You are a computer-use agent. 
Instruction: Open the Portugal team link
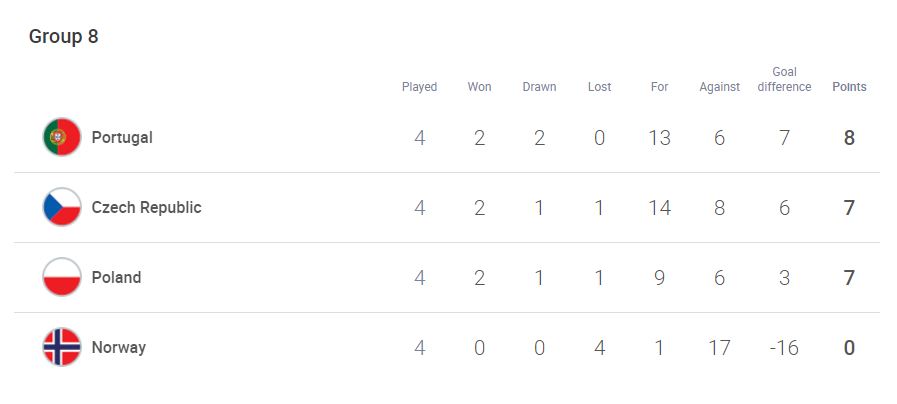point(122,138)
